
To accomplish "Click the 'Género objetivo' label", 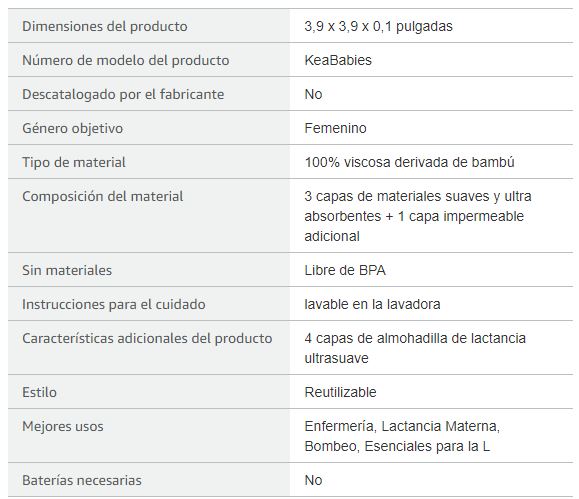I will pos(72,128).
